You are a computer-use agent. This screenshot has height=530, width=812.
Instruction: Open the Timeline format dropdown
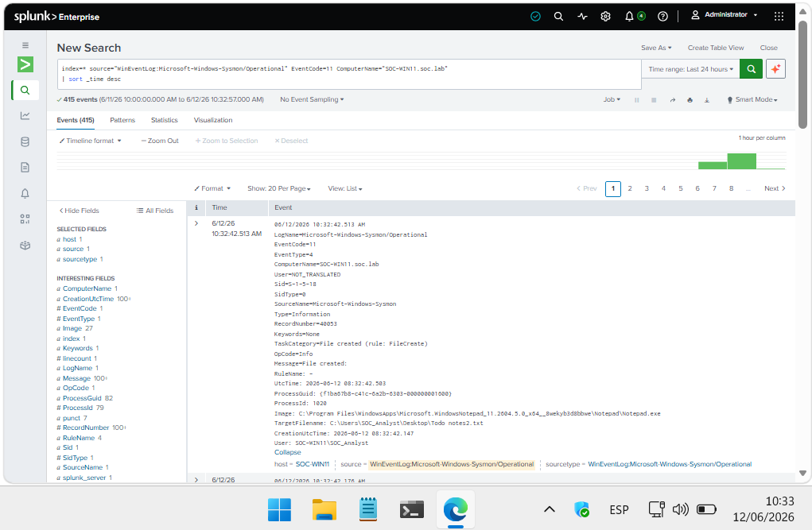coord(90,141)
